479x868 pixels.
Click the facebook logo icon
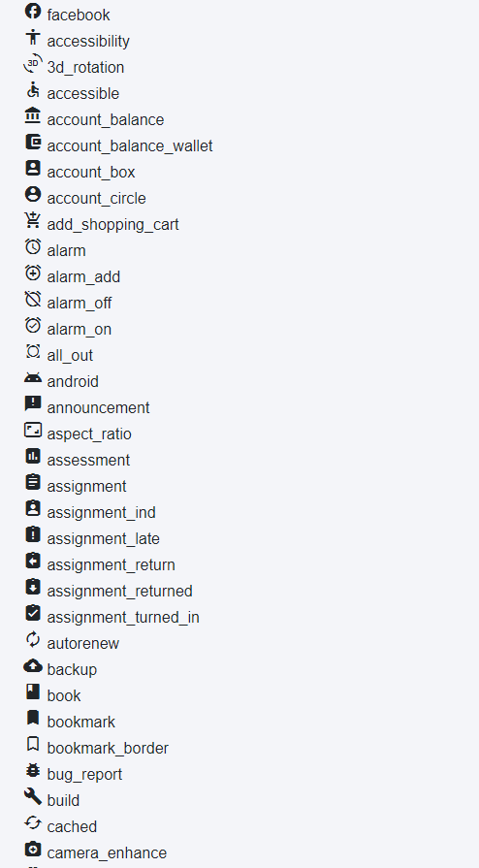coord(33,11)
